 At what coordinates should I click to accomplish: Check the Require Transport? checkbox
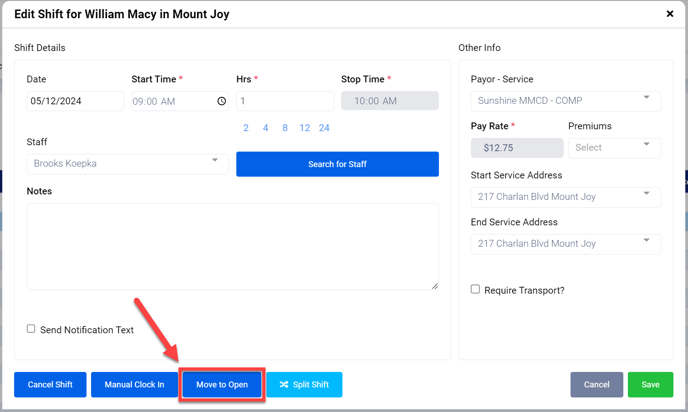[476, 290]
